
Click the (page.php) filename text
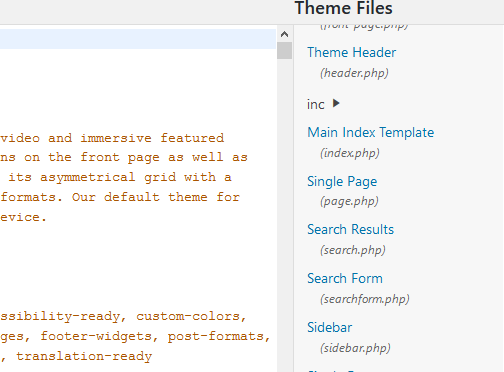point(349,201)
